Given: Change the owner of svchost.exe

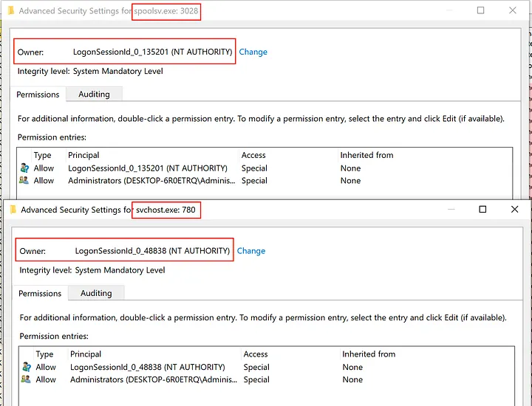Looking at the screenshot, I should click(250, 251).
